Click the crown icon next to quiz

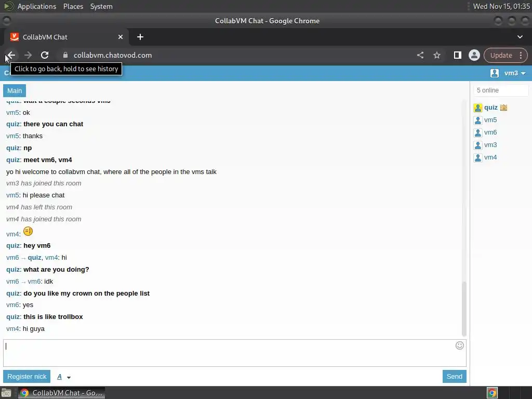[503, 108]
